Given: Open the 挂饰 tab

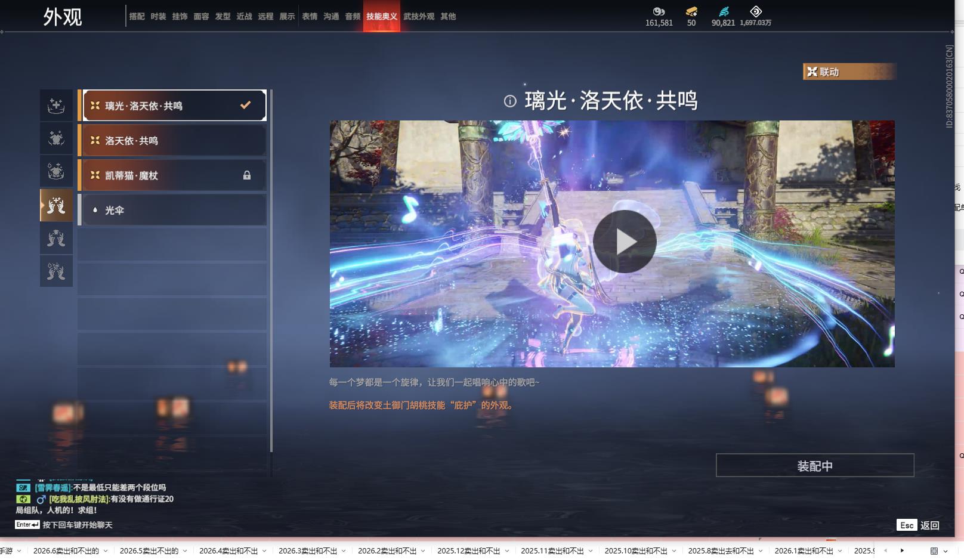Looking at the screenshot, I should pos(180,17).
